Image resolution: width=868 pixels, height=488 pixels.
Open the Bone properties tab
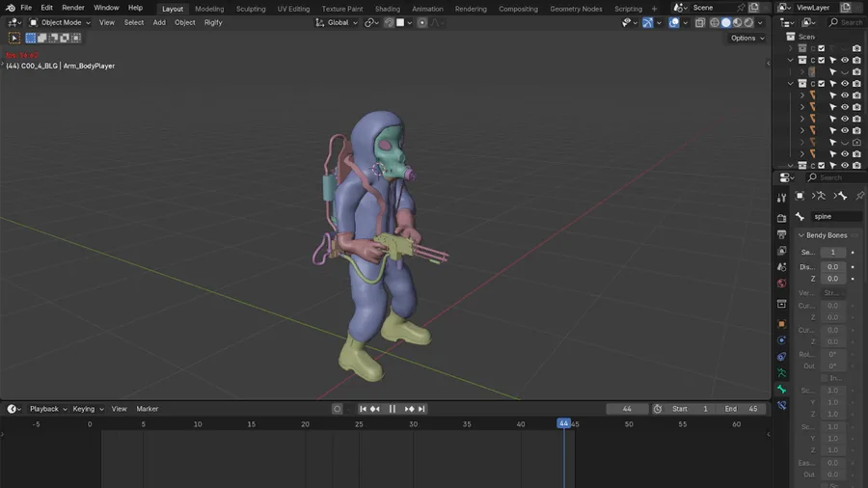pos(781,389)
